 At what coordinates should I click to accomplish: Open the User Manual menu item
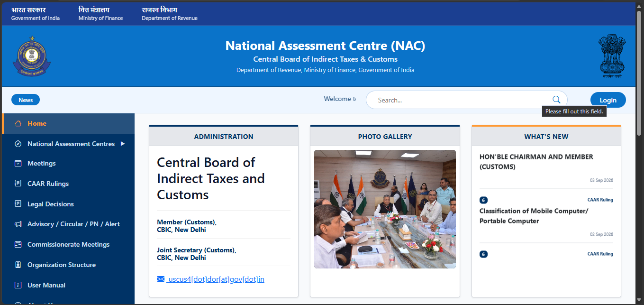[x=68, y=285]
